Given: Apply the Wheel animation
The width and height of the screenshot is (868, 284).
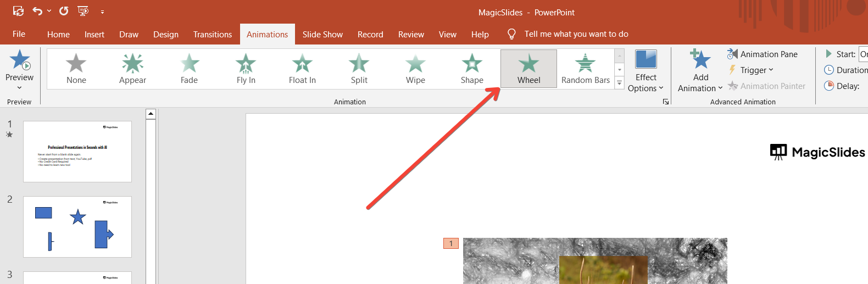Looking at the screenshot, I should [x=528, y=69].
